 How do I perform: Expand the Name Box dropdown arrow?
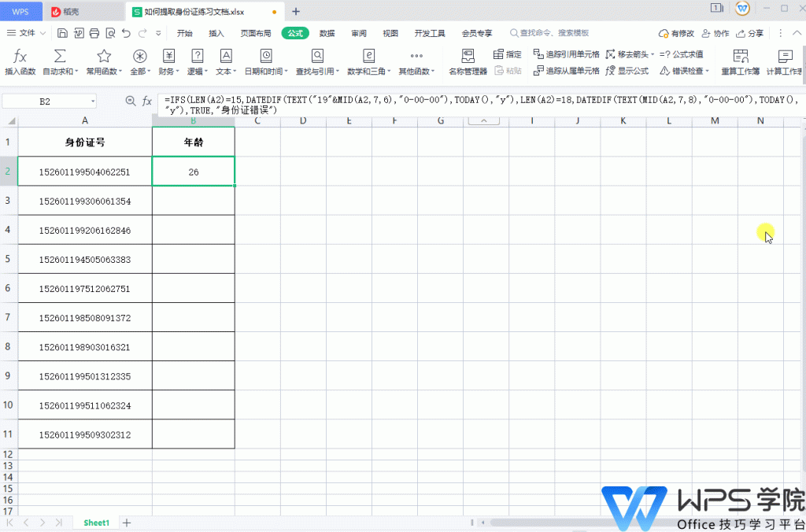point(93,102)
